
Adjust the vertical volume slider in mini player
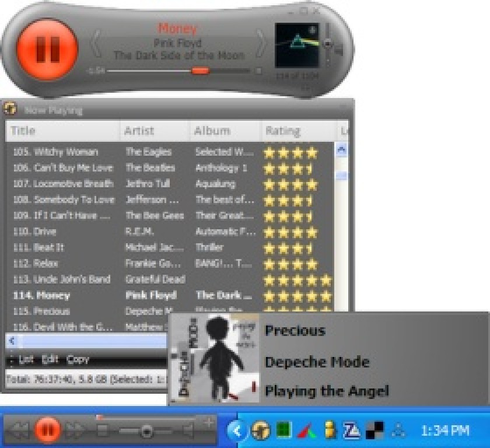pyautogui.click(x=327, y=44)
